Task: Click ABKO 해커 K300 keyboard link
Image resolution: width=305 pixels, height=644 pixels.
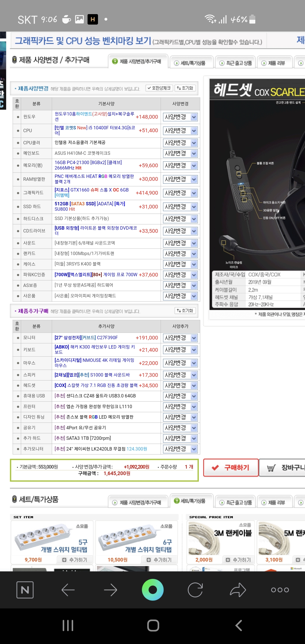Action: click(95, 349)
